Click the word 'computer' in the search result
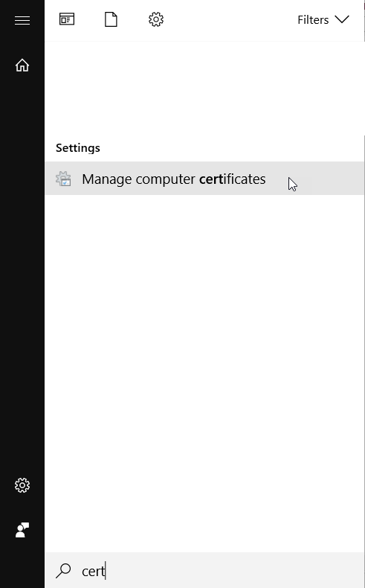Screen dimensions: 365x588 click(166, 179)
